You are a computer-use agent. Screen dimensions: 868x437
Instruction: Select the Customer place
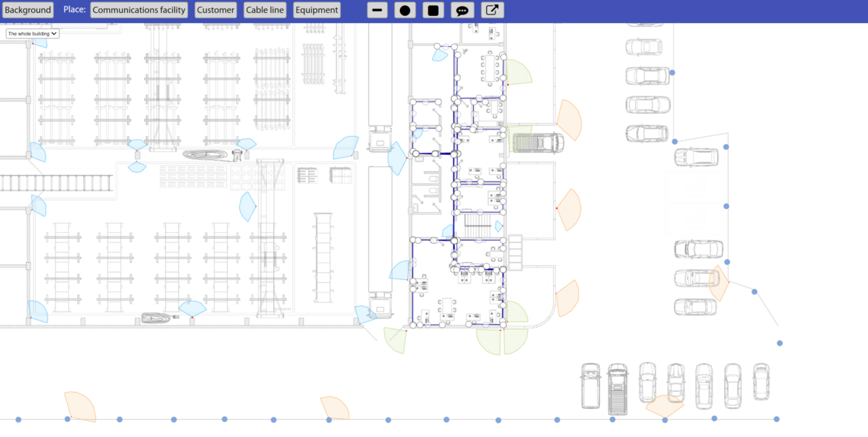pyautogui.click(x=215, y=9)
